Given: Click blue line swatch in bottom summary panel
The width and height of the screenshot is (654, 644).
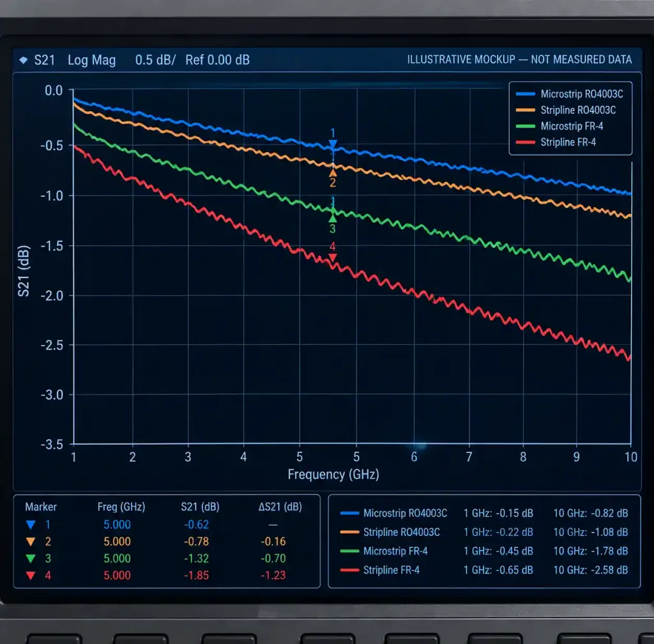Looking at the screenshot, I should pyautogui.click(x=349, y=513).
